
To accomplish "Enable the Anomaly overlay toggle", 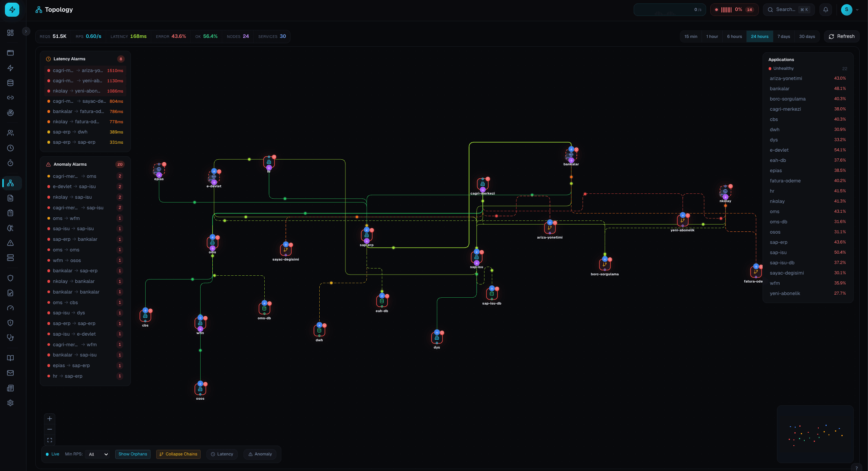I will pyautogui.click(x=260, y=454).
